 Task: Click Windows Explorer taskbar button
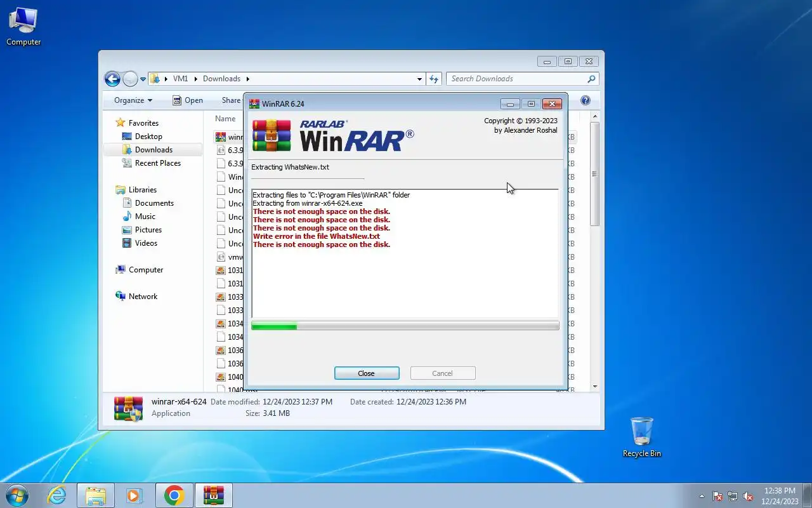[x=96, y=495]
